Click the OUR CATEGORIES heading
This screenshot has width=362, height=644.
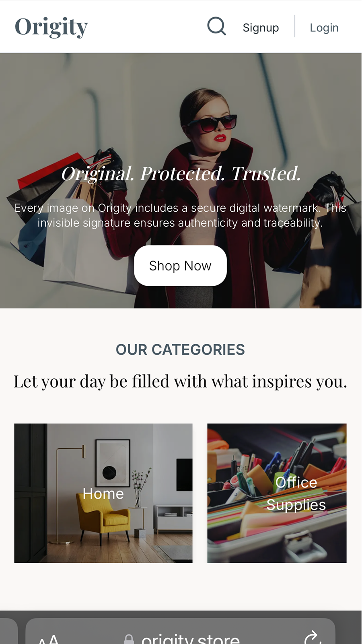point(180,349)
